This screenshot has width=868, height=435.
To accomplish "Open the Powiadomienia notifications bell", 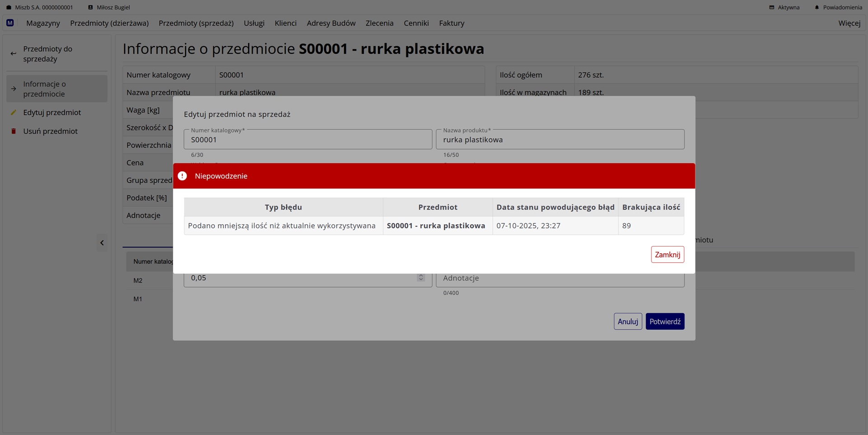I will [817, 7].
